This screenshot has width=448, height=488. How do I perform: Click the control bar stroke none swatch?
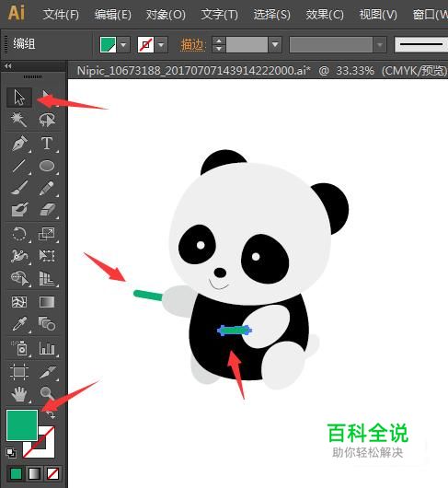[145, 44]
